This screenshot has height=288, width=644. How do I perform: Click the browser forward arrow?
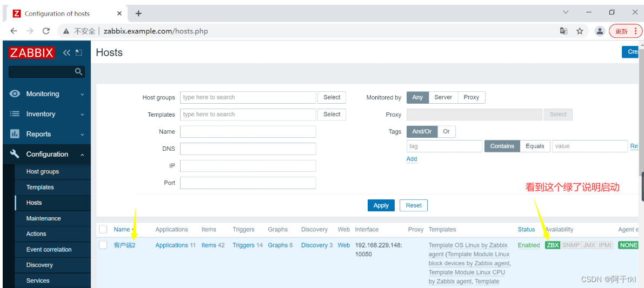pyautogui.click(x=30, y=31)
